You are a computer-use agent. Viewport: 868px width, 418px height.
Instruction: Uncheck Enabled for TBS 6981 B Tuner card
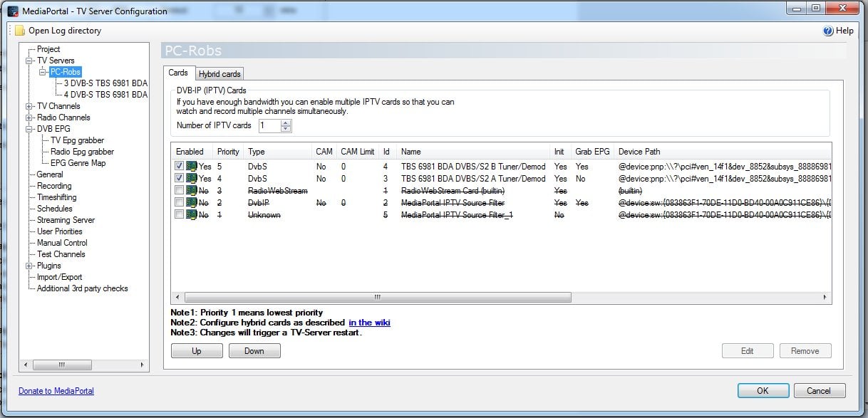point(179,167)
